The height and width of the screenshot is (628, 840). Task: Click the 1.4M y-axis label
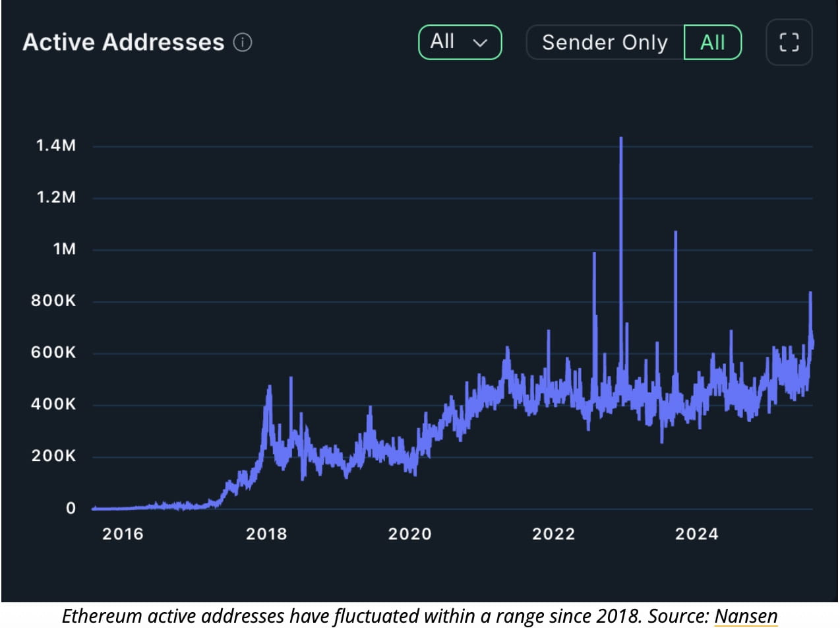tap(55, 146)
